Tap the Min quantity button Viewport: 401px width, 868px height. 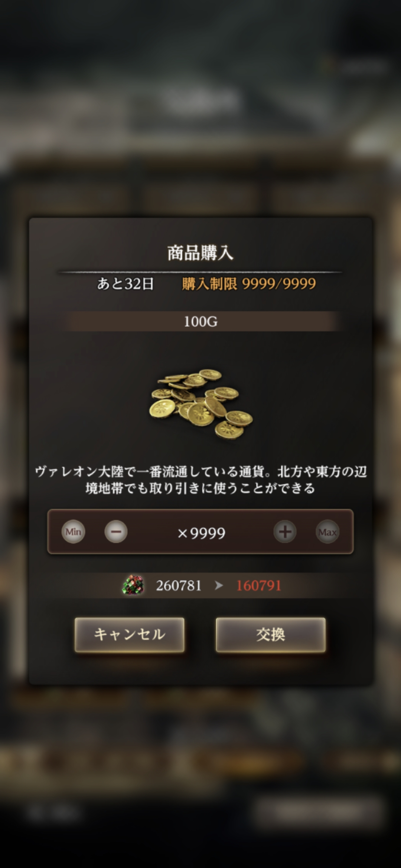click(73, 532)
